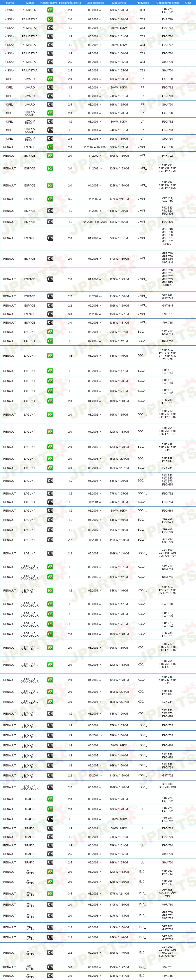
Task: Click petrol pump icon for Nissan Primastar 2.0 from 02.2003
Action: (50, 19)
